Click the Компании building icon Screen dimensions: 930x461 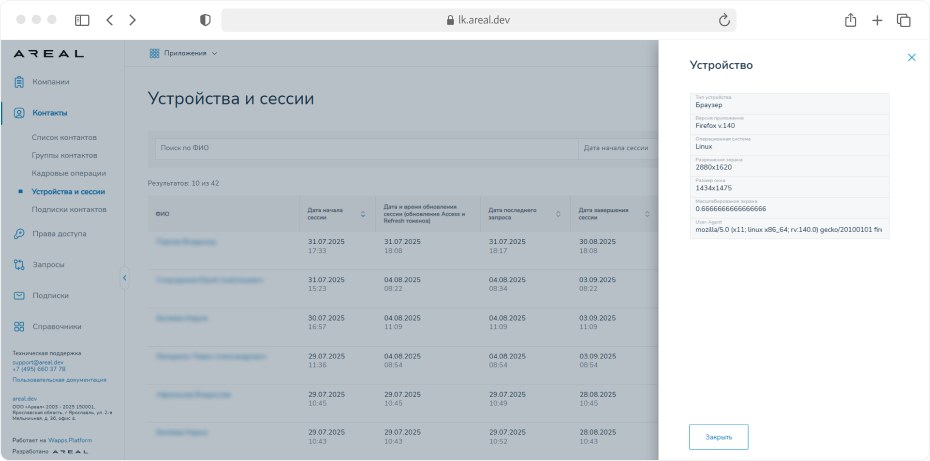pos(19,82)
